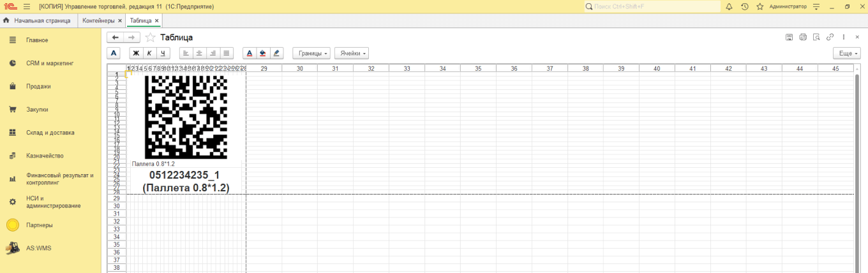Open the text color picker

pos(249,53)
